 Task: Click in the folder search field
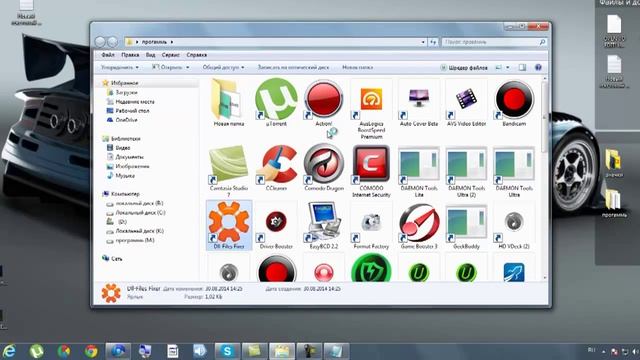[x=494, y=42]
